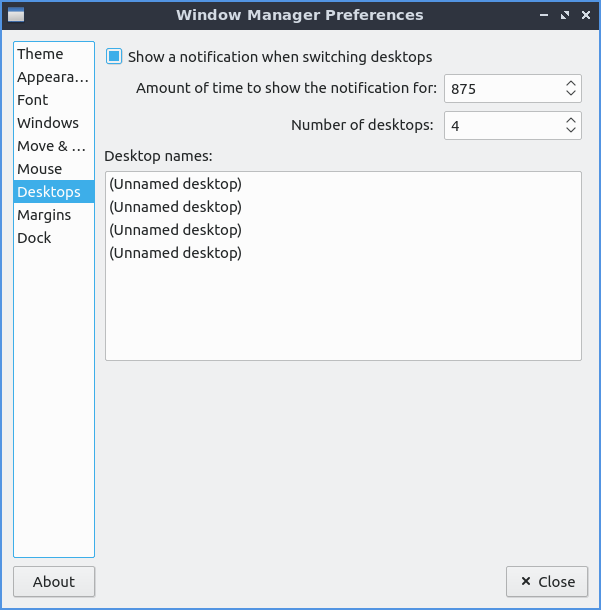The height and width of the screenshot is (610, 601).
Task: Open the Move & Resize section
Action: 51,146
